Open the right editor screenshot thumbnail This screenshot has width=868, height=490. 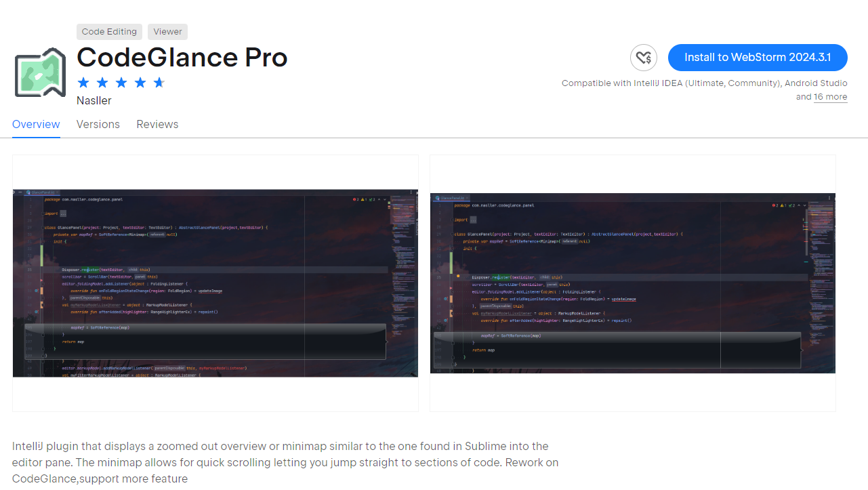[633, 283]
